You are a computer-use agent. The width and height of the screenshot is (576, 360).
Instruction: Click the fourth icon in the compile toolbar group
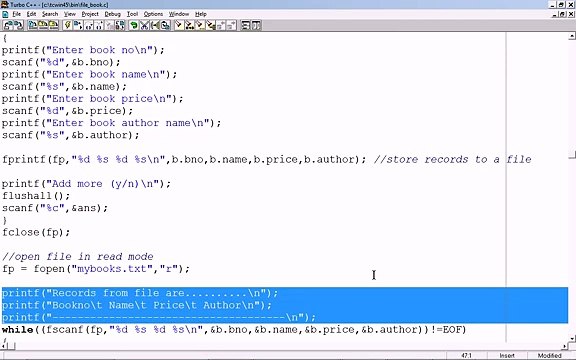tap(99, 25)
